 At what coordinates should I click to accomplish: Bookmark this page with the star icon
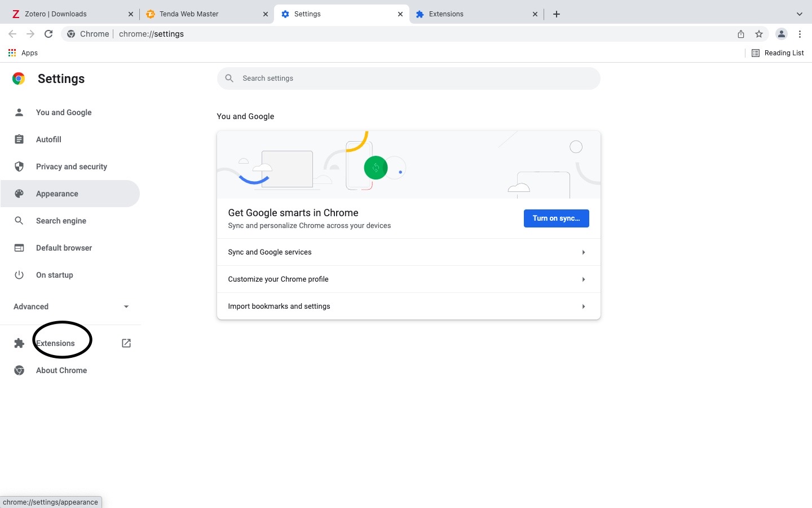(x=759, y=34)
